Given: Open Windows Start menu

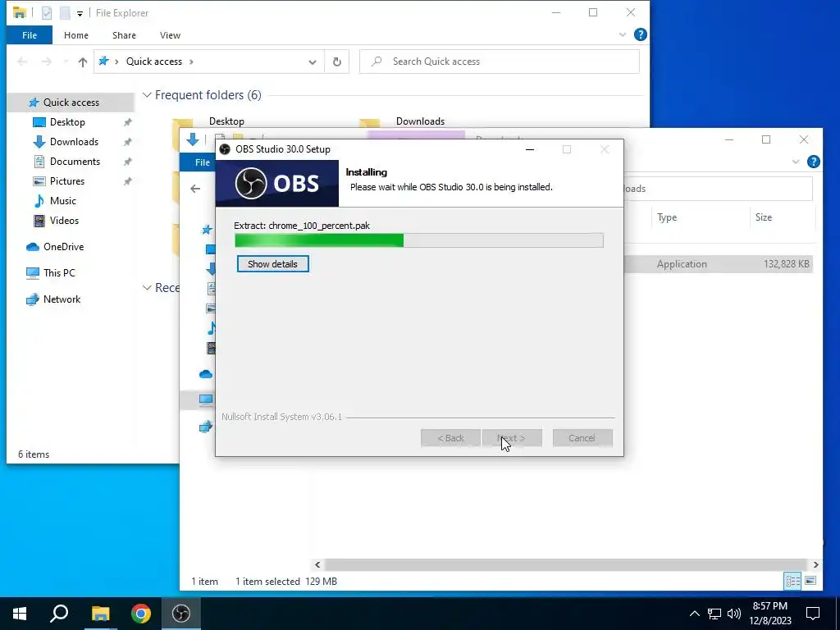Looking at the screenshot, I should [x=20, y=614].
